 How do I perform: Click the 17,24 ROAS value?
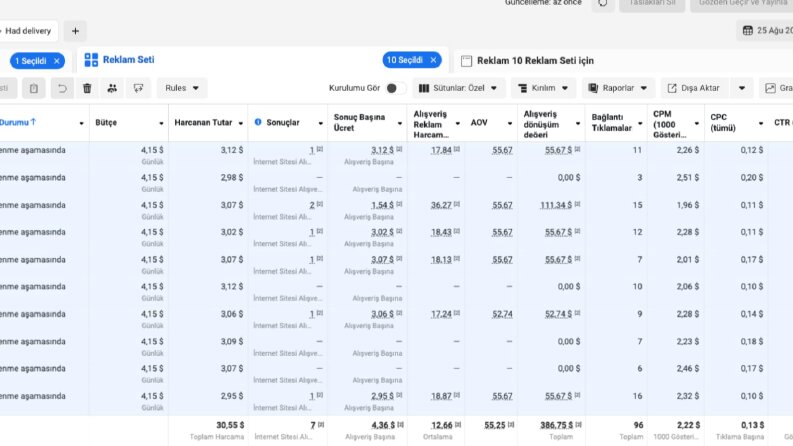coord(441,314)
